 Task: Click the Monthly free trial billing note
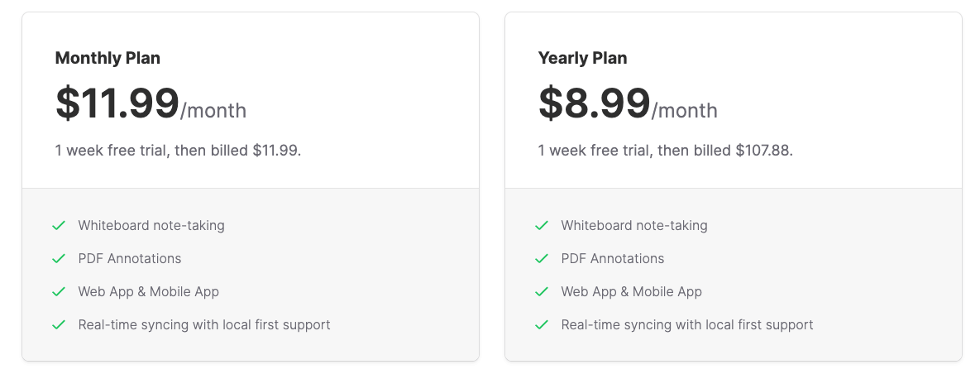[178, 151]
